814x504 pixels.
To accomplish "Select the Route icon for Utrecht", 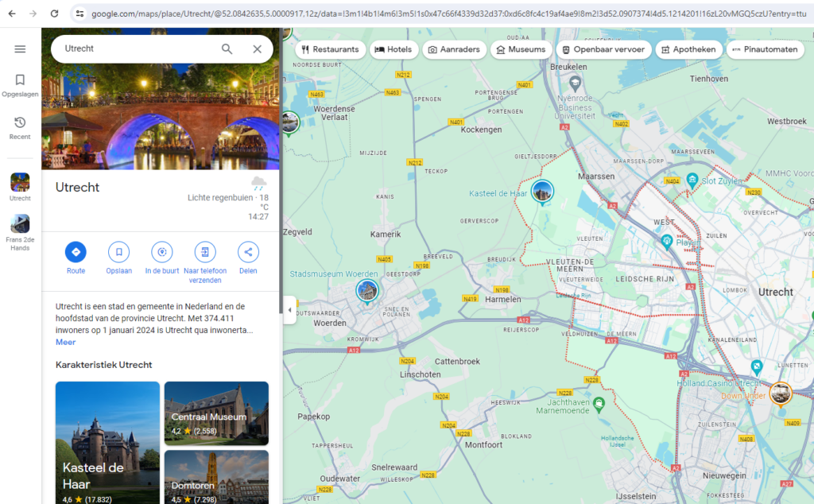I will click(76, 252).
